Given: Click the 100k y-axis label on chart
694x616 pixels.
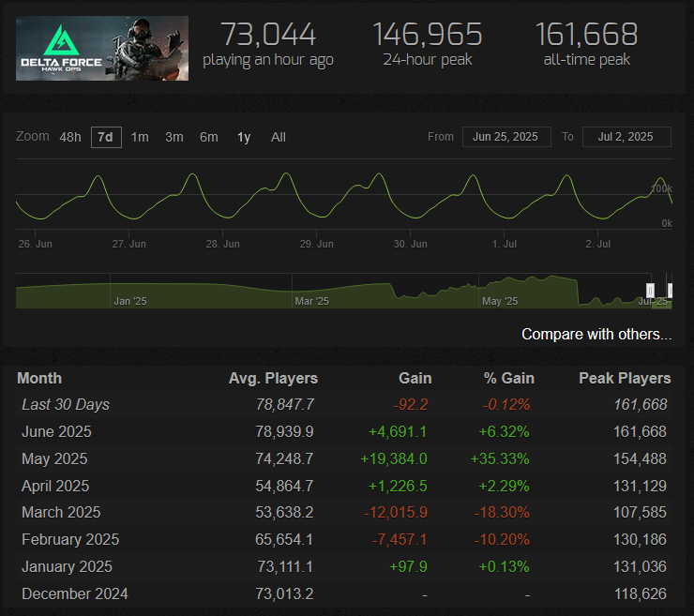Looking at the screenshot, I should (661, 188).
